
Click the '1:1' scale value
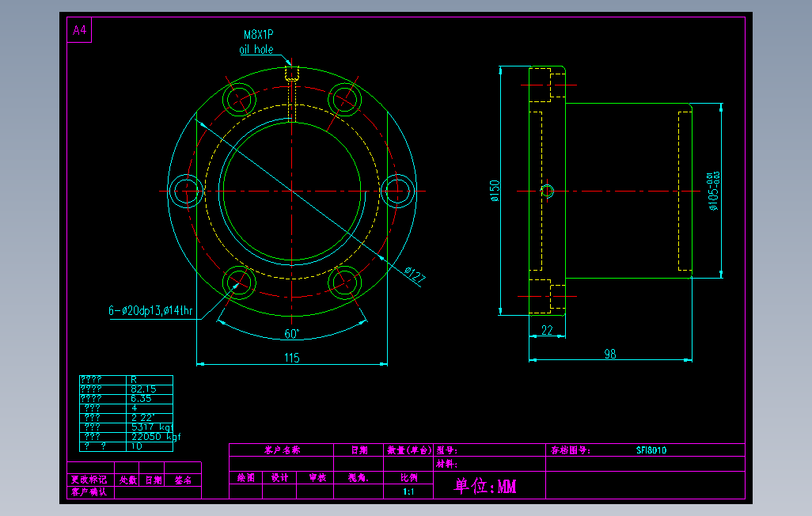[408, 491]
